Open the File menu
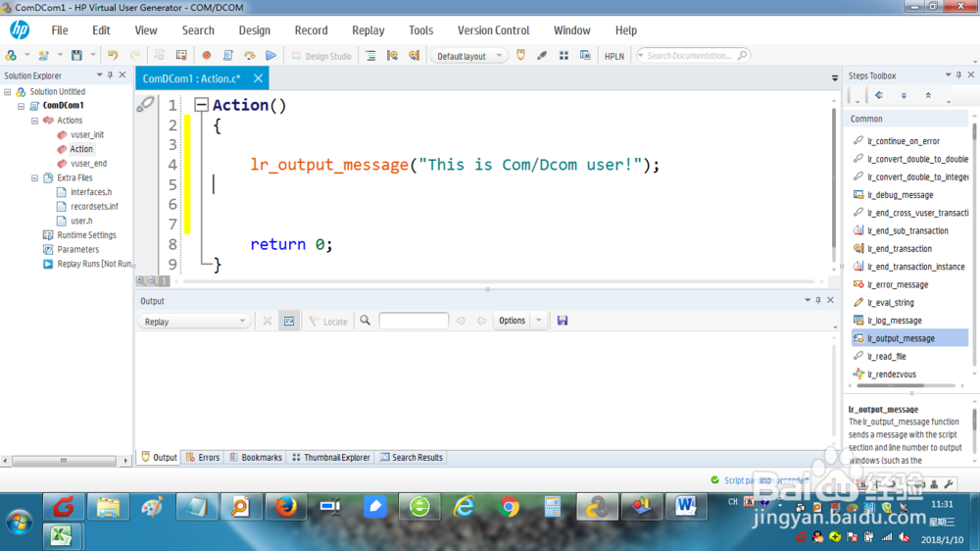980x551 pixels. coord(60,30)
